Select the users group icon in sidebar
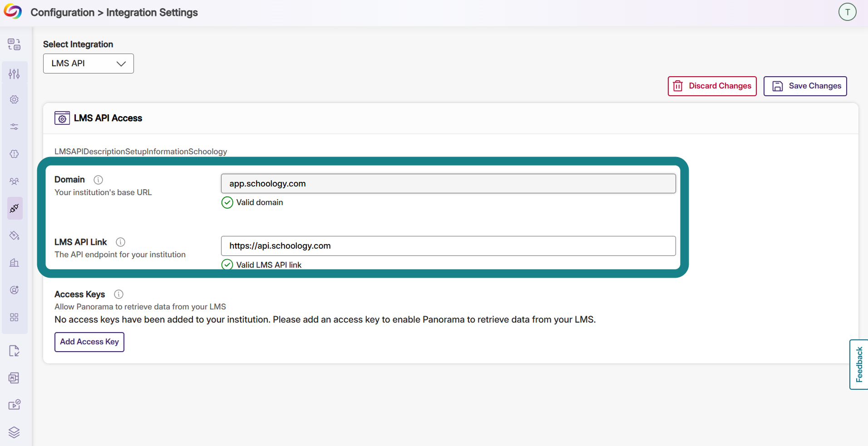 (14, 181)
